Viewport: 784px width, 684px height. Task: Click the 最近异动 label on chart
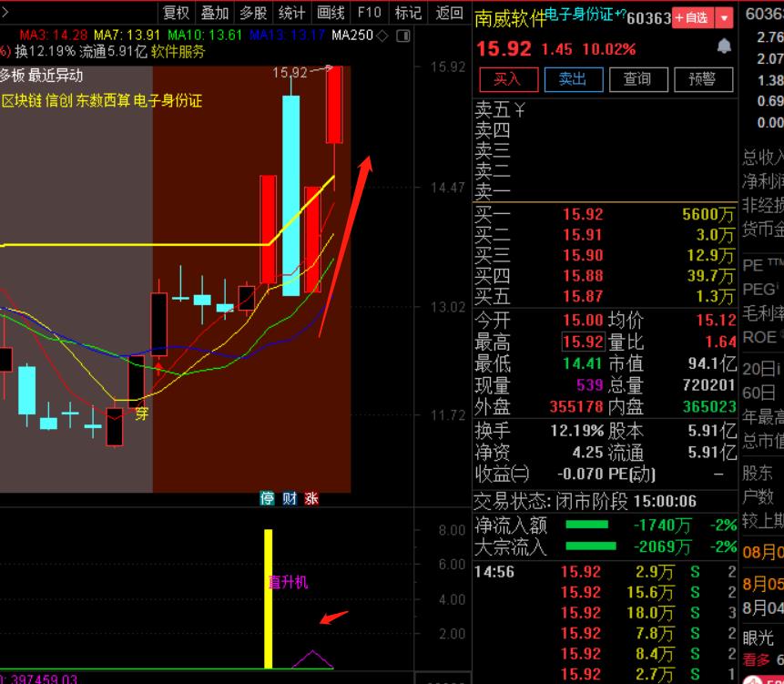pos(56,76)
